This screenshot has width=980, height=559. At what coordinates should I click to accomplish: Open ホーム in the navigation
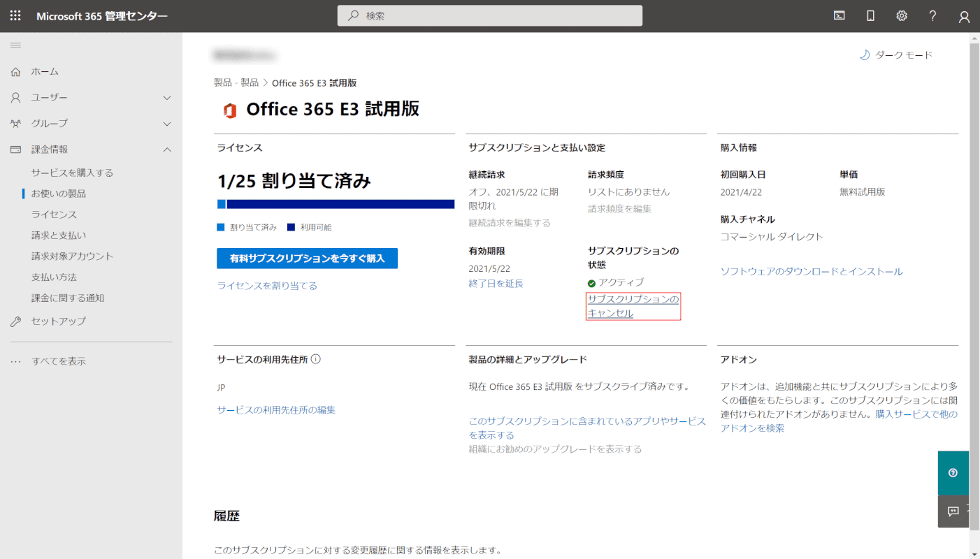[x=45, y=71]
